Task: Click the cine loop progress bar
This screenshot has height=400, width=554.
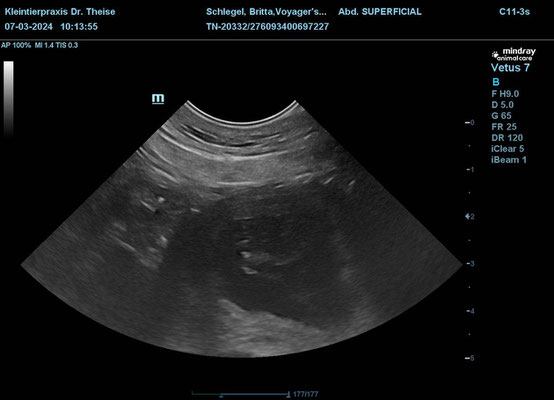Action: (241, 394)
